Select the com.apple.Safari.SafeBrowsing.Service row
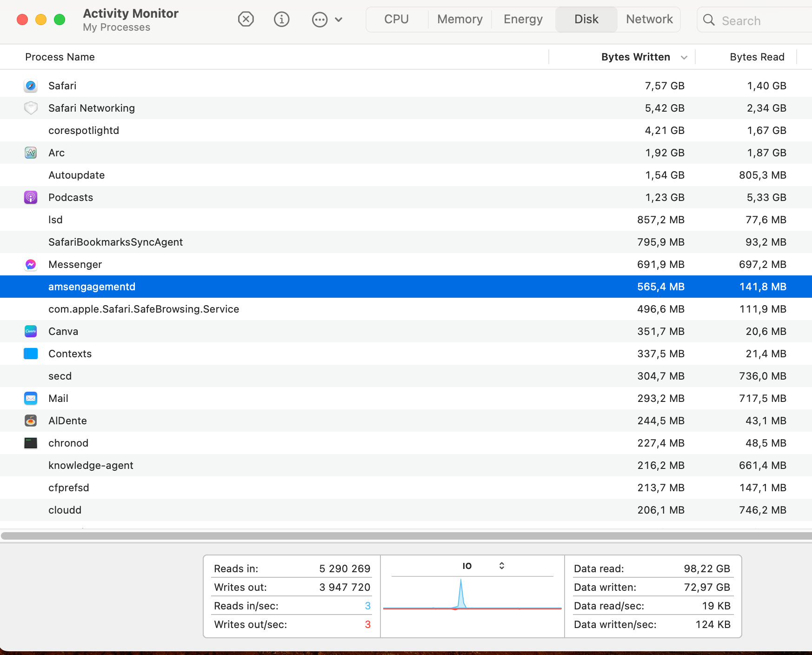Screen dimensions: 812x655 pyautogui.click(x=406, y=309)
